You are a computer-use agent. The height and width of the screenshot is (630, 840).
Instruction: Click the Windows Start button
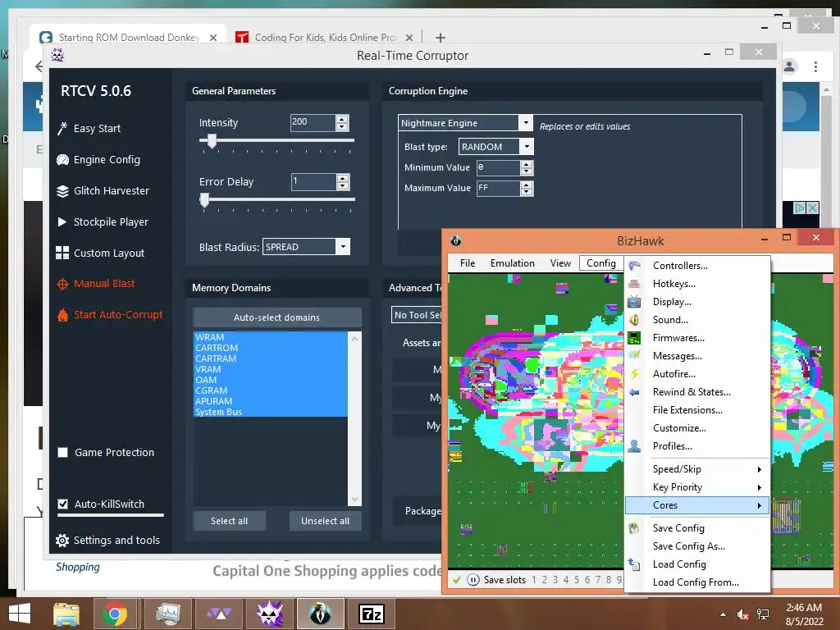click(20, 614)
